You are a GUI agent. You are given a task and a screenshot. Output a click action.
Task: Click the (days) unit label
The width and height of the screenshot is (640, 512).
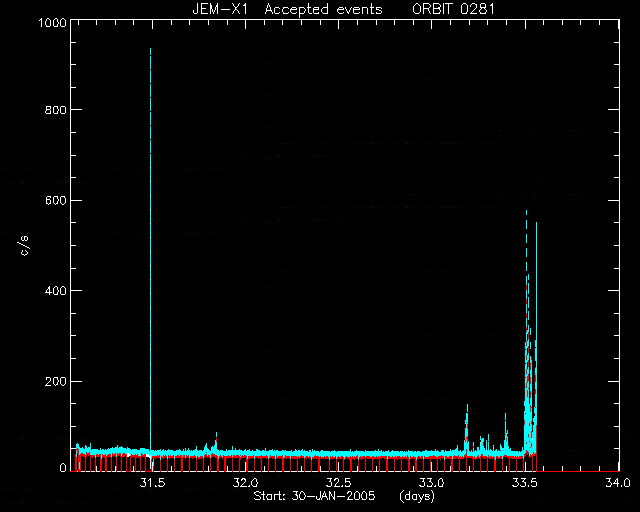pos(417,496)
